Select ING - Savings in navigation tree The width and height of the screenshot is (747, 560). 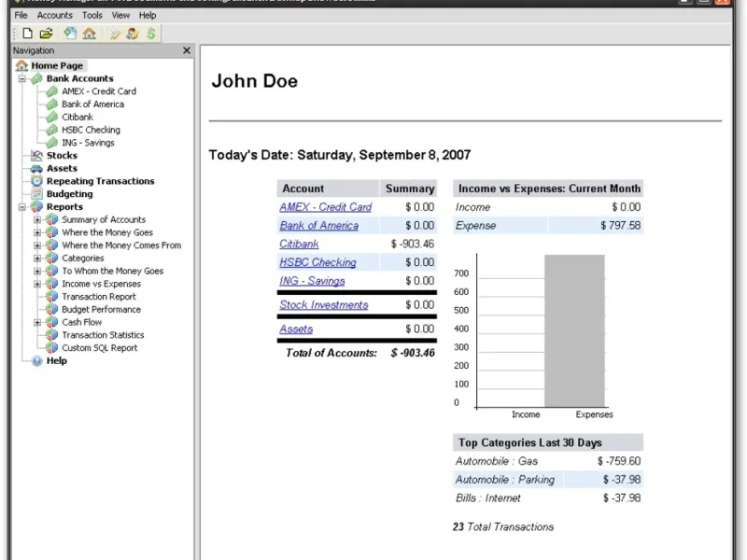click(88, 143)
